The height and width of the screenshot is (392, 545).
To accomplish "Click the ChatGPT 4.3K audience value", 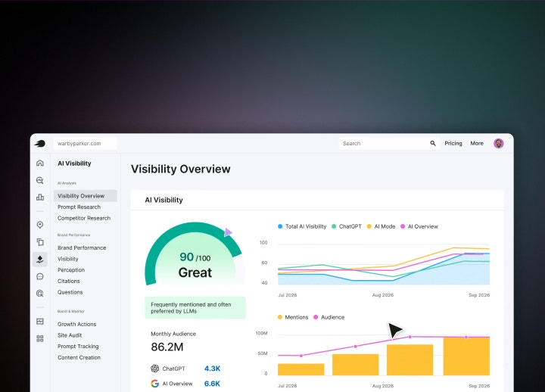I will 213,369.
